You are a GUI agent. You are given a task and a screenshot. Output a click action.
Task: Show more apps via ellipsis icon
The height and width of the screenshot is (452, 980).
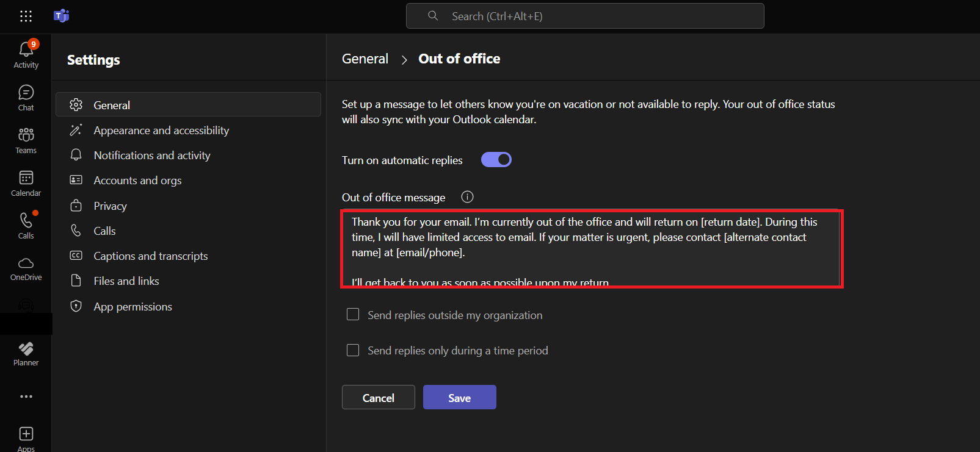26,396
